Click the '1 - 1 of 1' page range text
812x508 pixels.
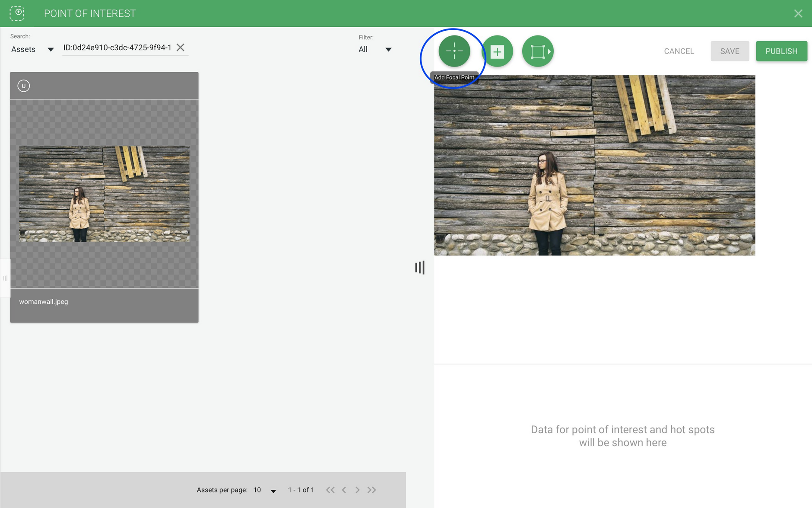[x=301, y=490]
